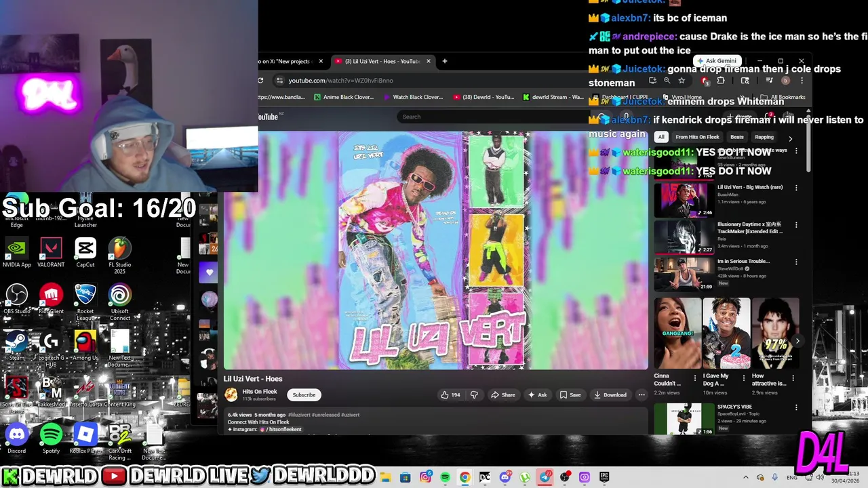868x488 pixels.
Task: Open the Cinna Couldn't short
Action: pos(677,334)
